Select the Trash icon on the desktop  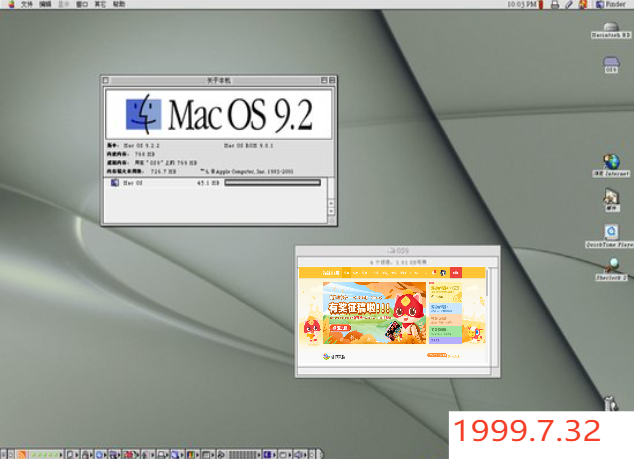610,403
